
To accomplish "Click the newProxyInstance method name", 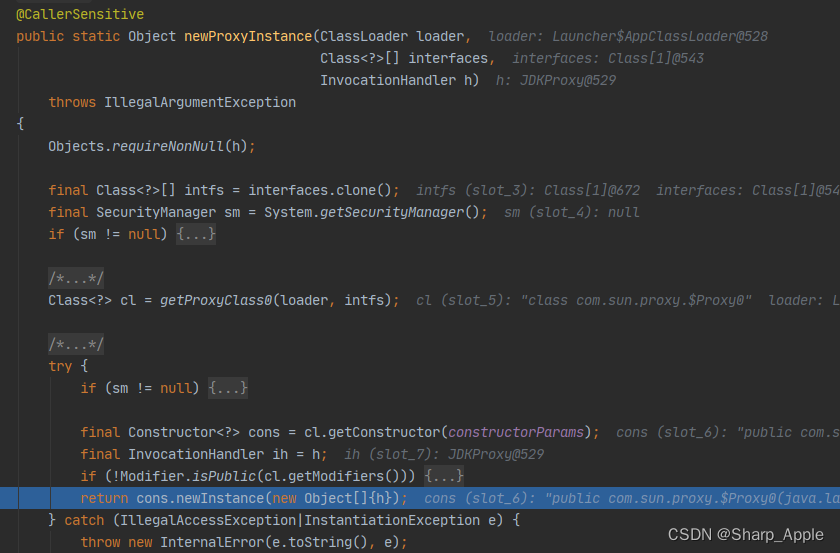I will point(248,36).
